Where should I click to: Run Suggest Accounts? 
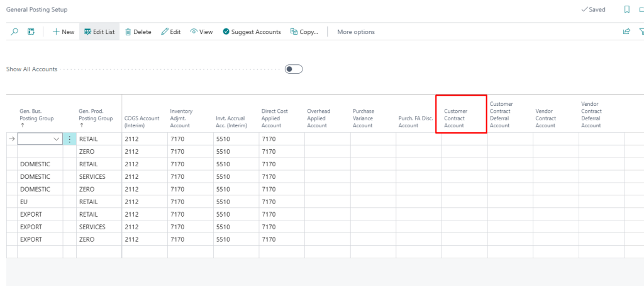tap(252, 31)
